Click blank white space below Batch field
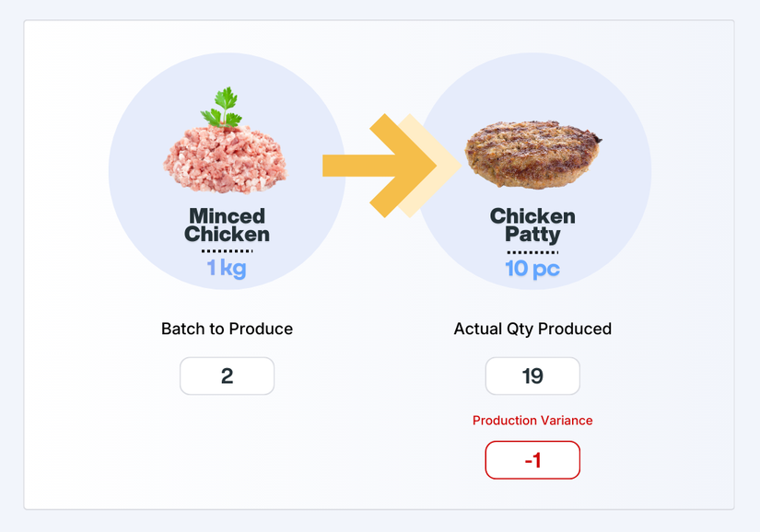 [227, 451]
